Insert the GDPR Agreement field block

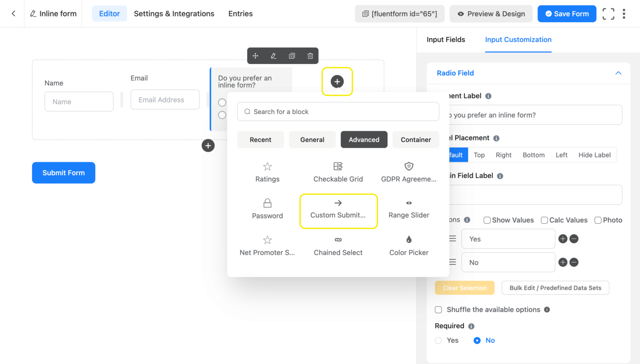click(x=408, y=172)
